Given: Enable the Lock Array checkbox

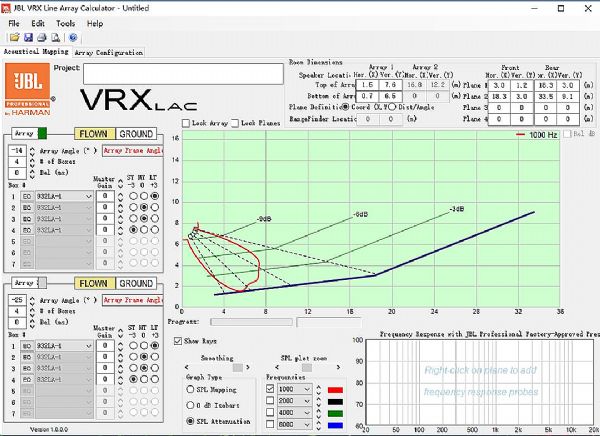Looking at the screenshot, I should point(186,123).
